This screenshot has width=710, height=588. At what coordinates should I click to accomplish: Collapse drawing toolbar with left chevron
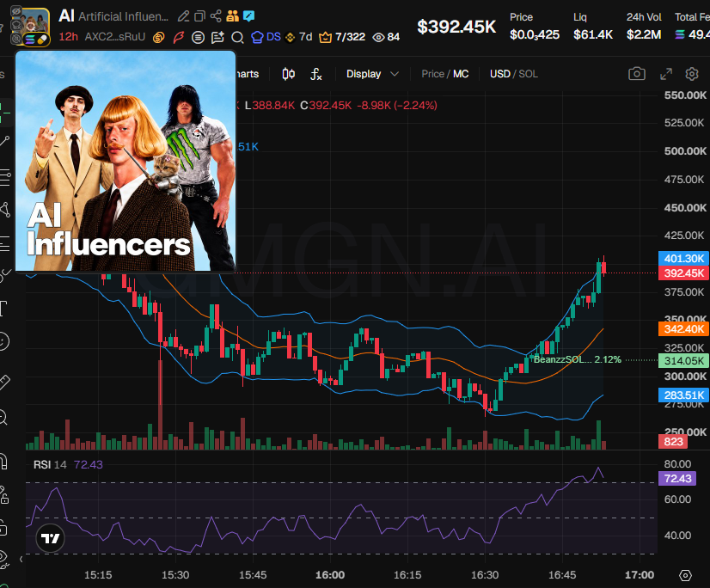click(x=21, y=560)
